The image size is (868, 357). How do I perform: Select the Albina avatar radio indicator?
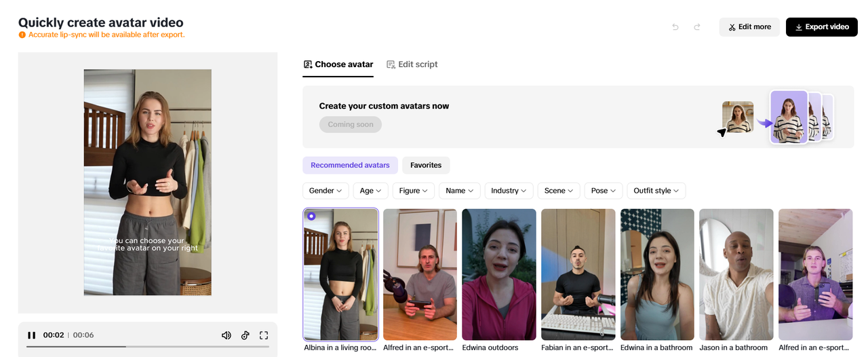[x=311, y=217]
